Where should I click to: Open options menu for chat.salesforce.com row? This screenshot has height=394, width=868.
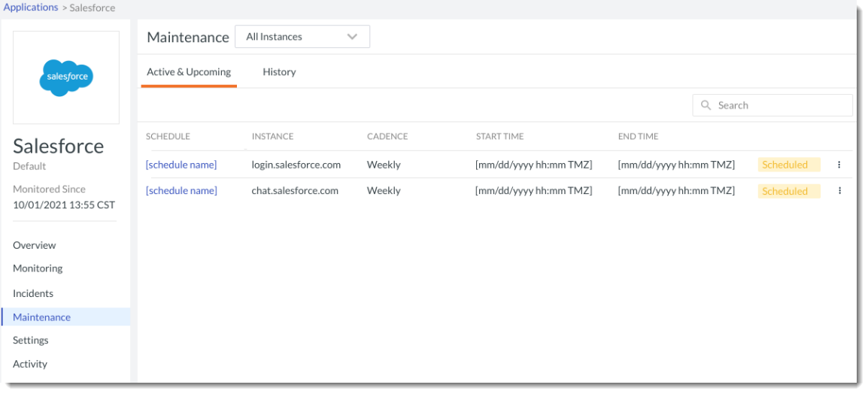click(839, 191)
